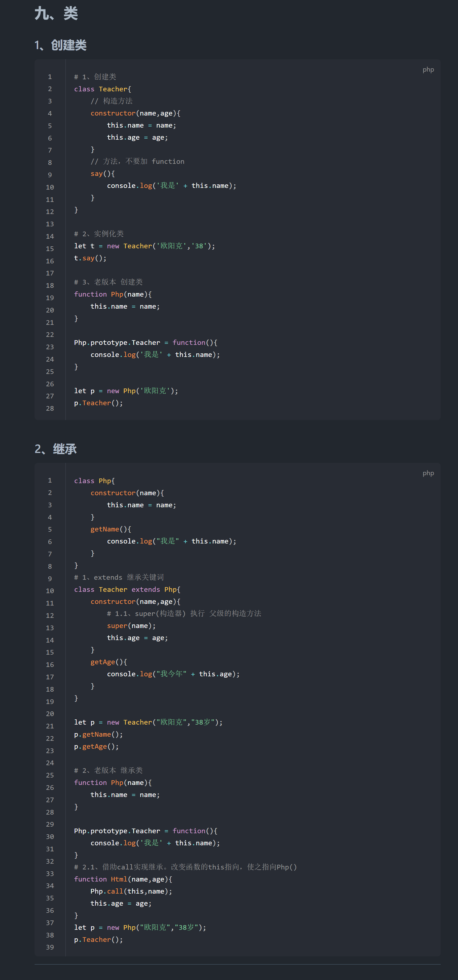This screenshot has width=458, height=980.
Task: Click the line "let t = new Teacher('欧阳克','38');"
Action: 145,246
